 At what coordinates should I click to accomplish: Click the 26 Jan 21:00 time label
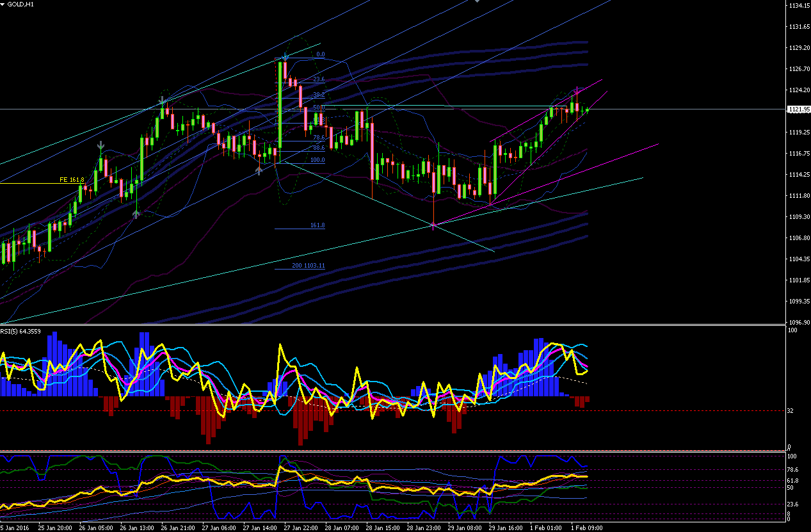[178, 528]
